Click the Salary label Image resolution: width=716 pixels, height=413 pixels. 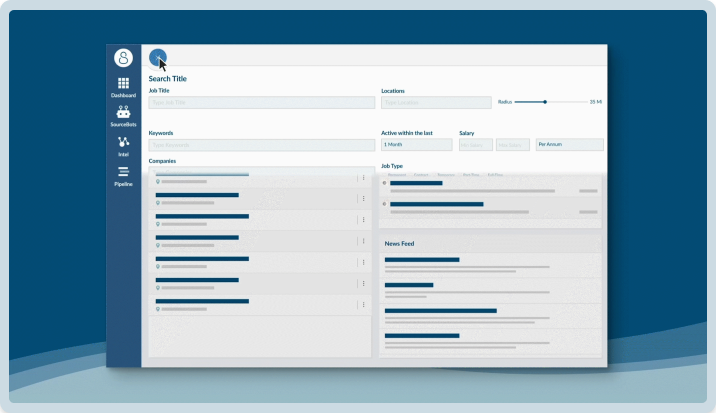pyautogui.click(x=467, y=133)
